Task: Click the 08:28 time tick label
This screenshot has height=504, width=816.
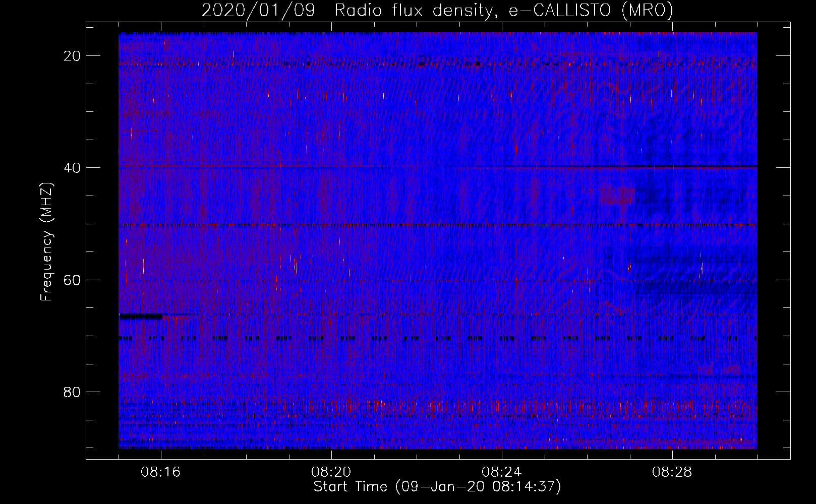Action: [x=672, y=472]
